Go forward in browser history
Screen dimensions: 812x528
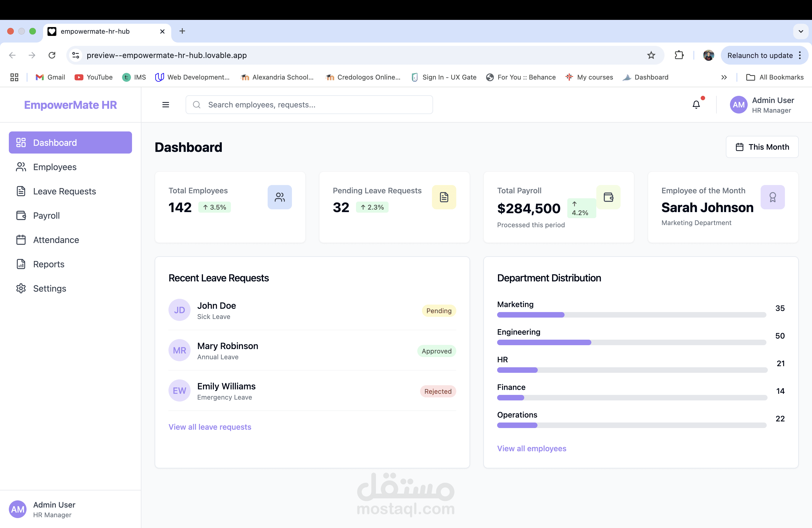pos(32,55)
